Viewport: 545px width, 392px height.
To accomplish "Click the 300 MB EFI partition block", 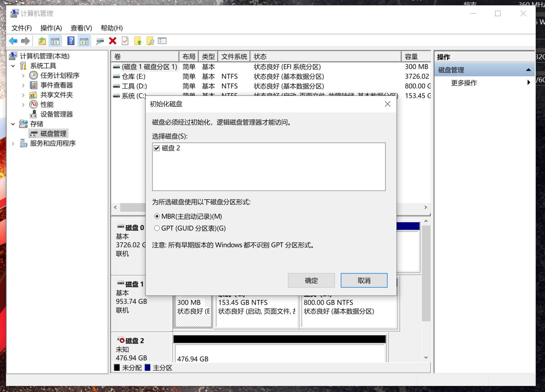I will (x=193, y=311).
